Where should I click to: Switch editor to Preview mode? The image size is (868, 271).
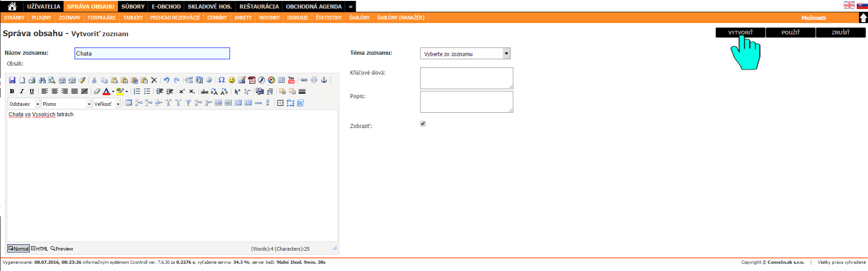pyautogui.click(x=62, y=249)
